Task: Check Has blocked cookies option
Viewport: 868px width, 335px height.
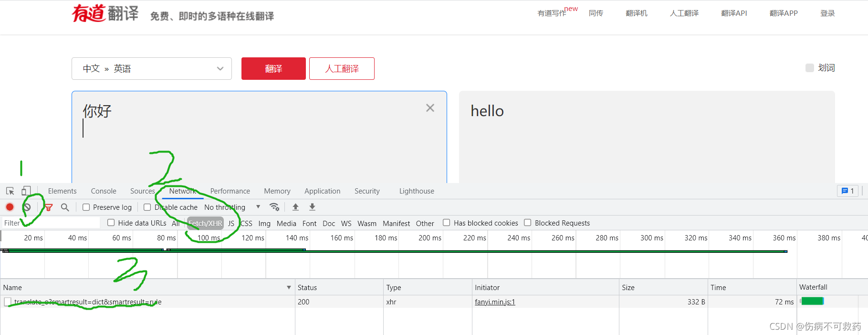Action: pos(447,223)
